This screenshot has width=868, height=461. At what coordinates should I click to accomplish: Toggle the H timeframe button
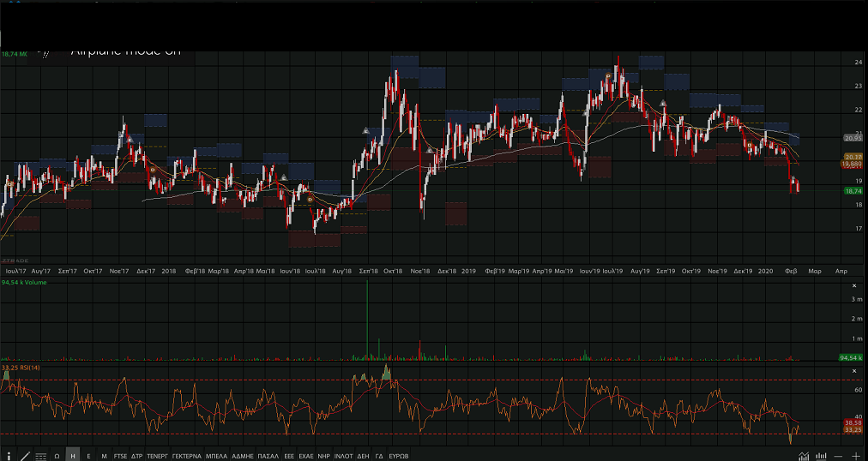click(x=73, y=457)
